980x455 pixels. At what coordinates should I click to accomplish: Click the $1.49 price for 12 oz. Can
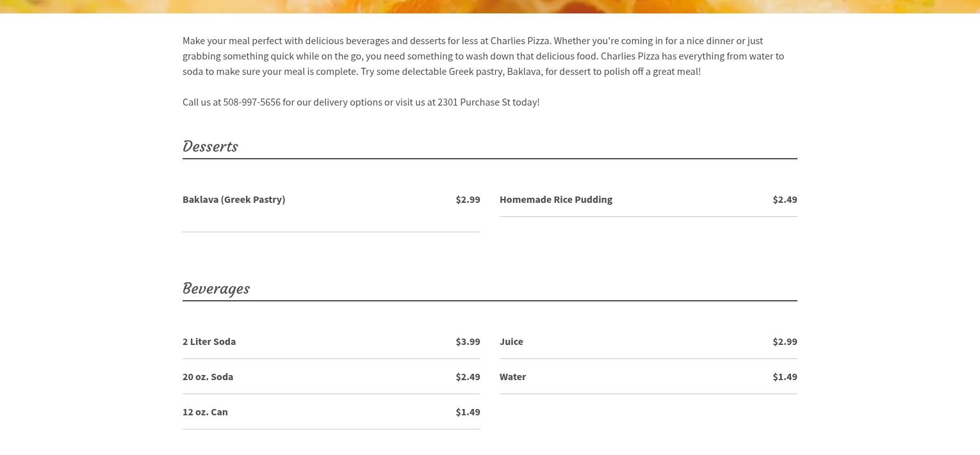468,412
